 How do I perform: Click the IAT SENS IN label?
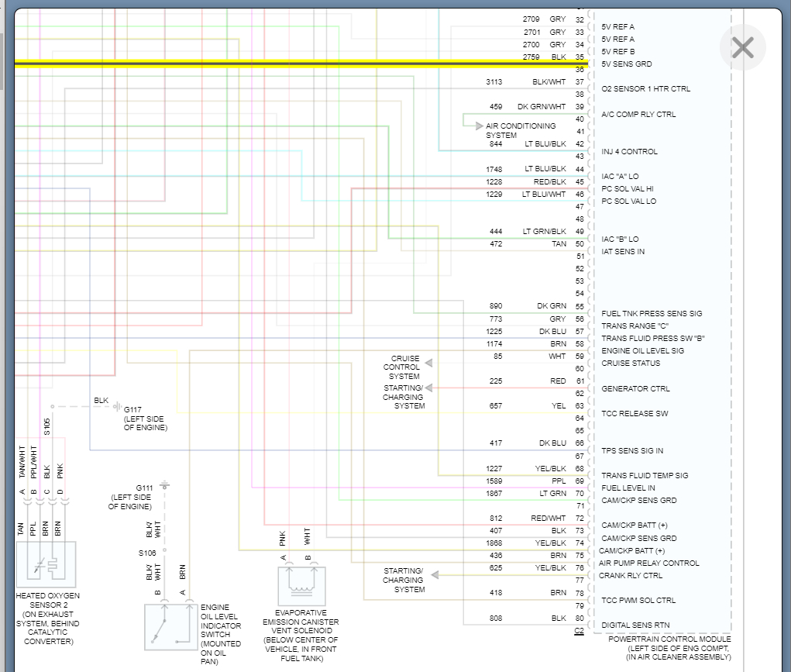(x=623, y=251)
